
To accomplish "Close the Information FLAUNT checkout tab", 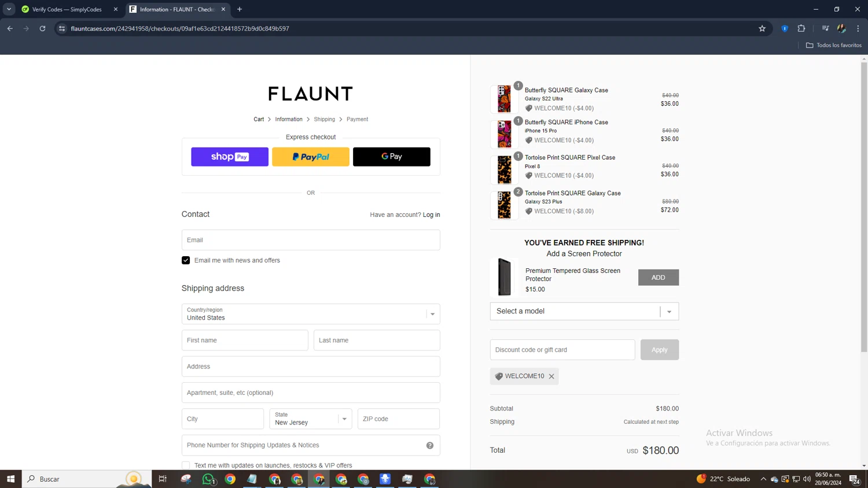I will [223, 9].
